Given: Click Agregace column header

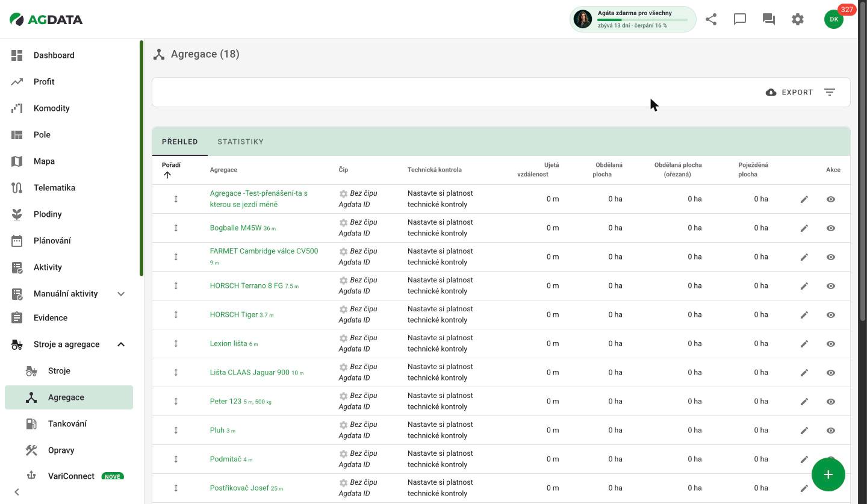Looking at the screenshot, I should pos(223,170).
